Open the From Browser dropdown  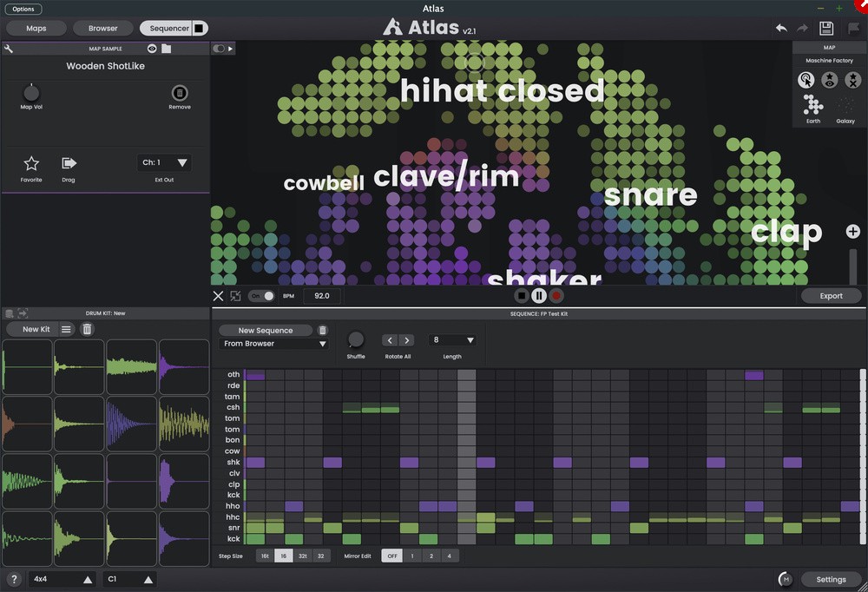[x=274, y=344]
